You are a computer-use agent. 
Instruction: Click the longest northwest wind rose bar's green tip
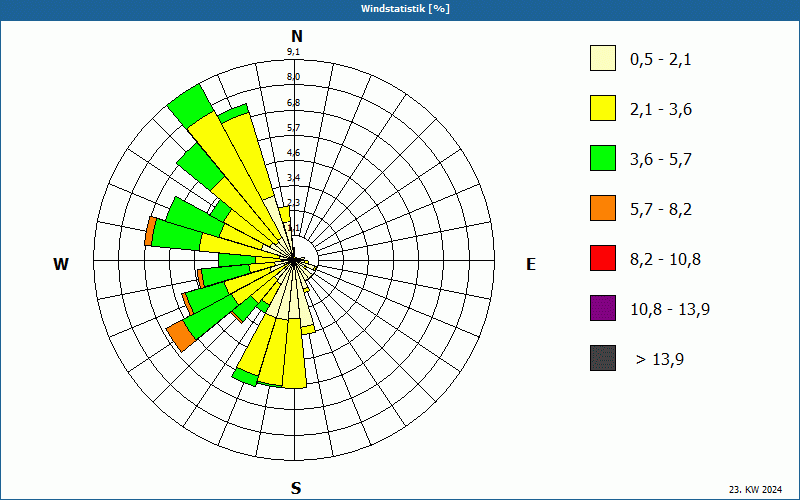191,106
